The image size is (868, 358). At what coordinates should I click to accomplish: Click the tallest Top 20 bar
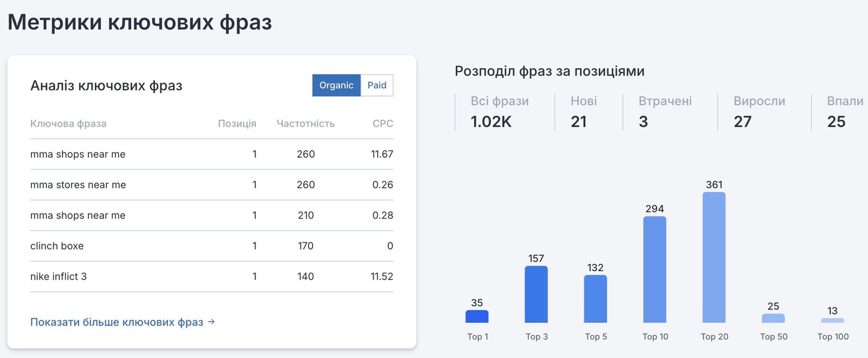(714, 258)
